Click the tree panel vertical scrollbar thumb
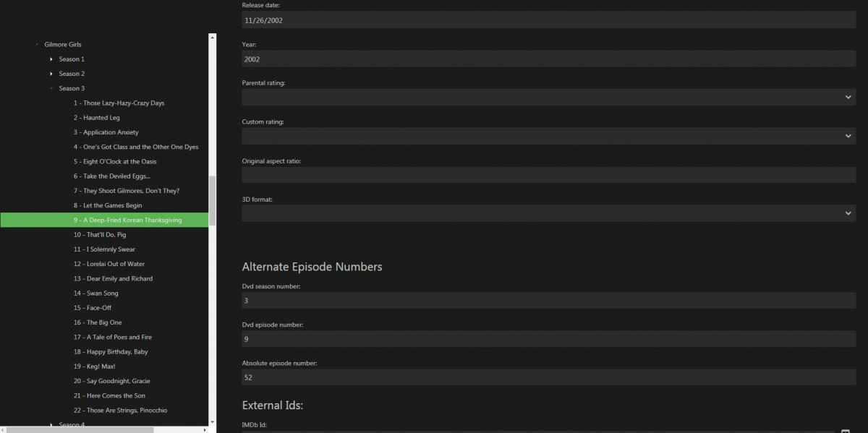This screenshot has width=868, height=433. tap(212, 200)
